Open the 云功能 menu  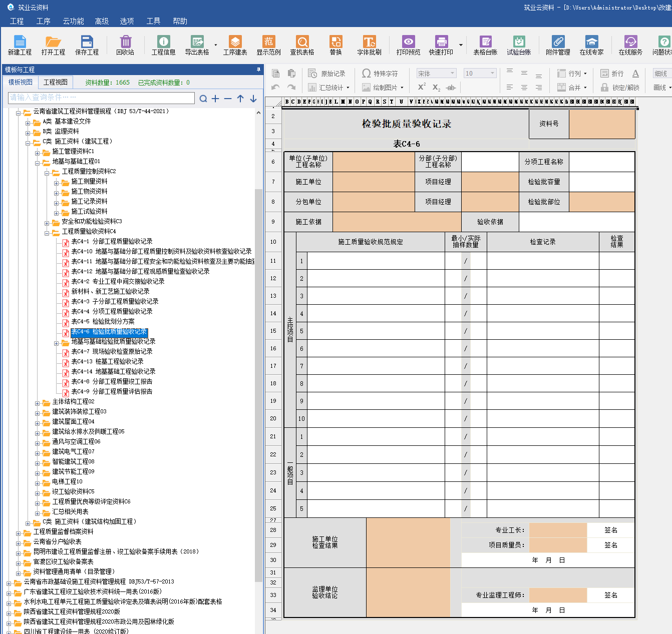coord(73,21)
